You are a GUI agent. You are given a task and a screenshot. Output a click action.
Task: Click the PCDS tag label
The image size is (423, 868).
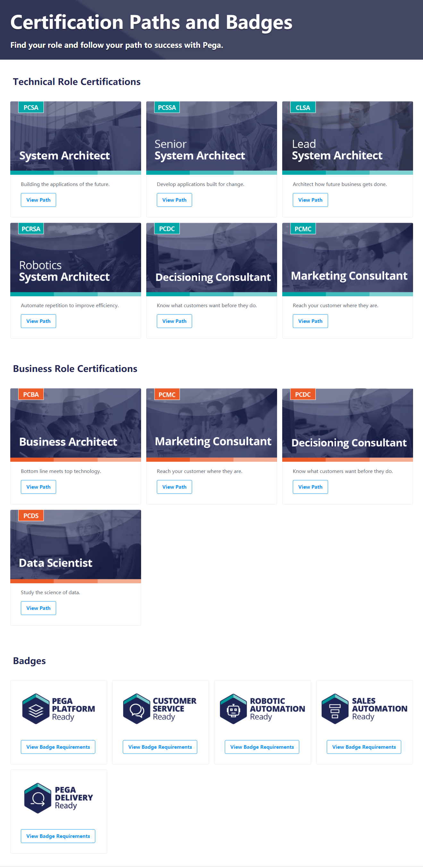pyautogui.click(x=31, y=516)
